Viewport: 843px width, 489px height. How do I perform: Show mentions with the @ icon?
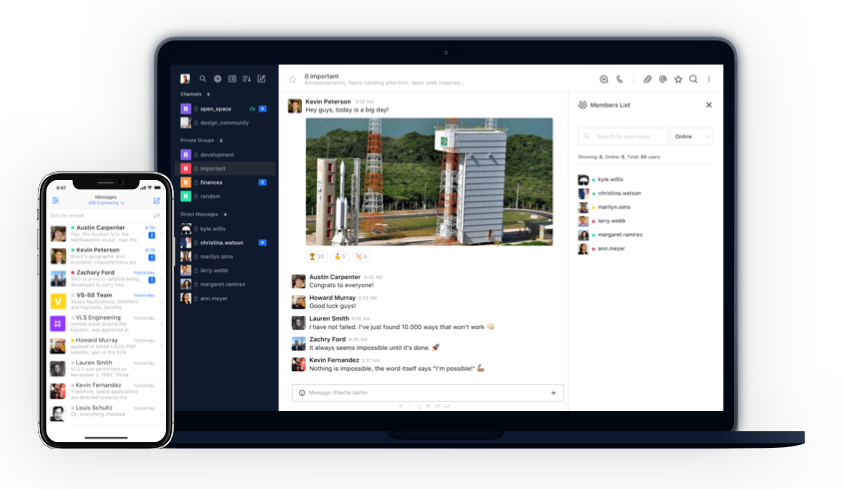coord(662,78)
